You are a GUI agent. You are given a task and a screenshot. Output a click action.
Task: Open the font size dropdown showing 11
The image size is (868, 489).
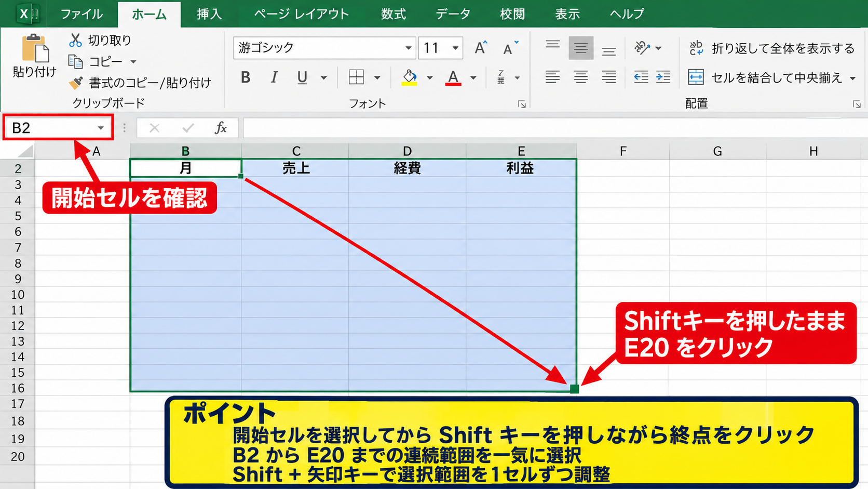tap(455, 48)
